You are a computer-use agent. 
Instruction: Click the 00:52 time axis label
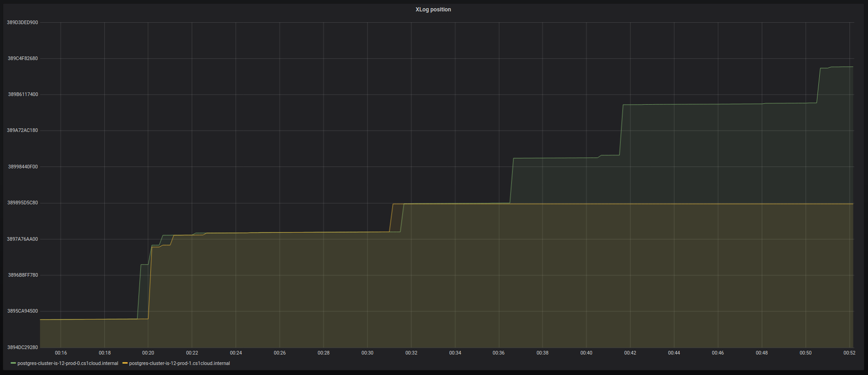[x=849, y=353]
